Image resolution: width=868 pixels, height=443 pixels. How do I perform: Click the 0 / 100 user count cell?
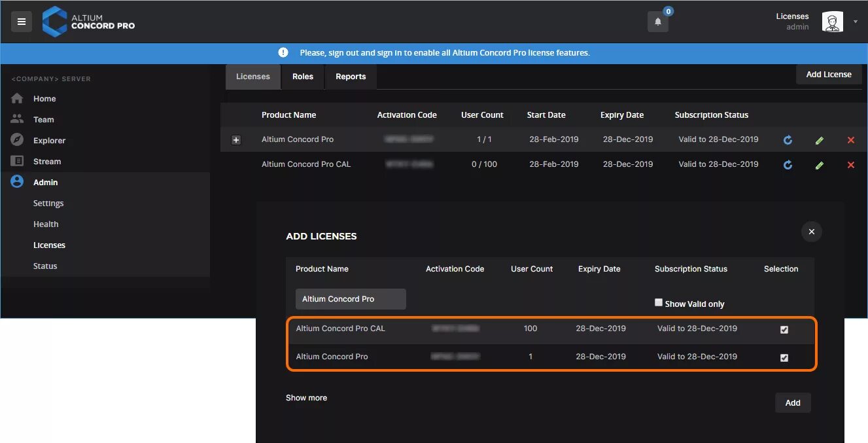click(x=484, y=164)
